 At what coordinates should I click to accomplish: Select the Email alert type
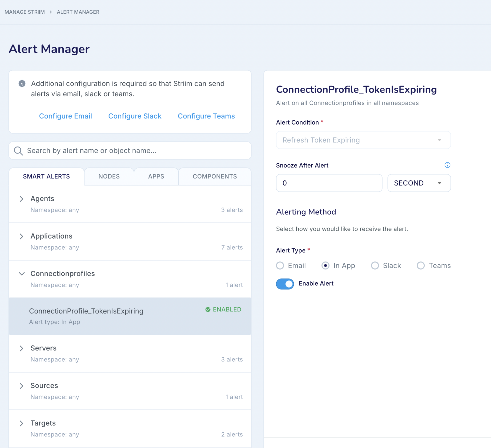click(280, 265)
